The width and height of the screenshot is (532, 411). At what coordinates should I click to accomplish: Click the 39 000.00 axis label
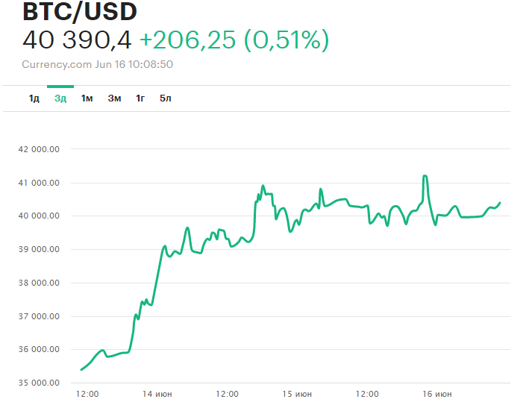pos(38,249)
